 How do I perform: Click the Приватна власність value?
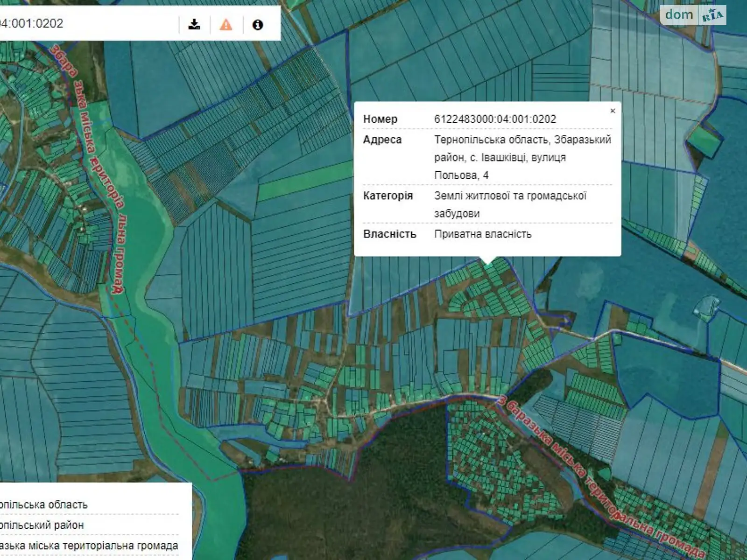(483, 234)
